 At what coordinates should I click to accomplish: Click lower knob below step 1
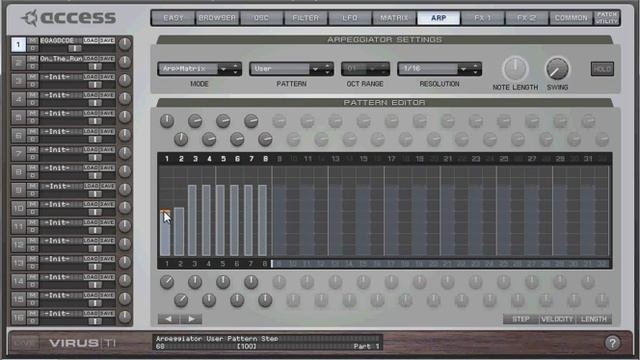(167, 282)
